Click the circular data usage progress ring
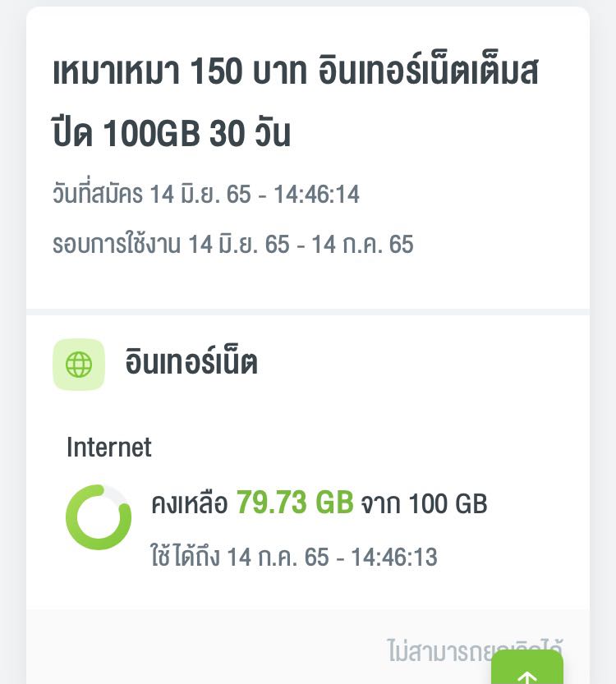The height and width of the screenshot is (684, 616). pos(99,517)
